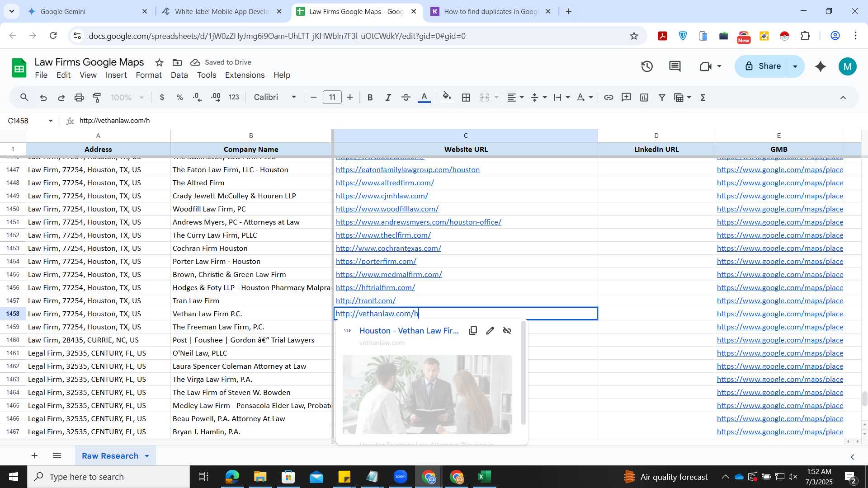Collapse the toolbar menus with chevron
Screen dimensions: 868x488
(843, 97)
